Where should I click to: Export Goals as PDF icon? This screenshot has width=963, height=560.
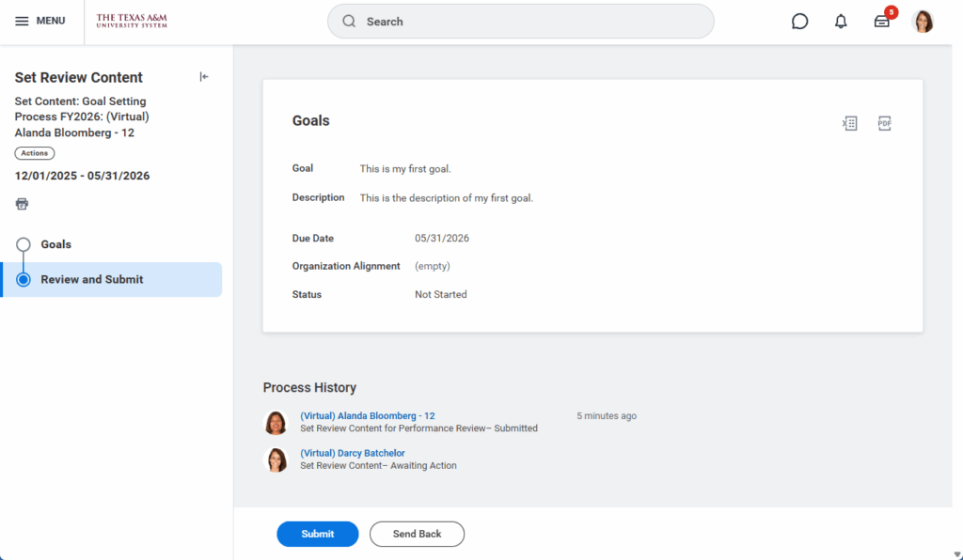[884, 123]
